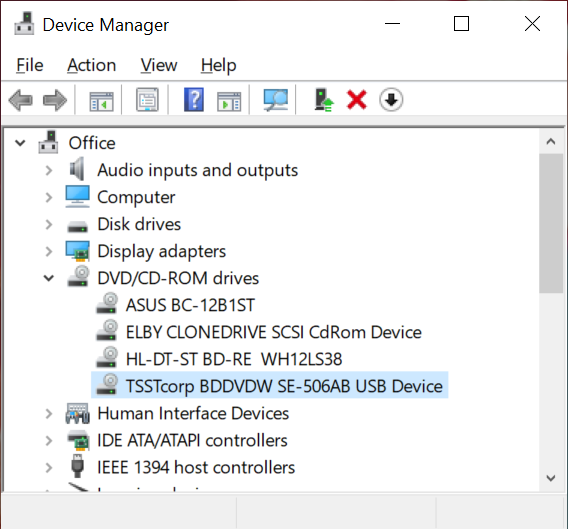
Task: Select Audio inputs and outputs label
Action: pyautogui.click(x=197, y=170)
